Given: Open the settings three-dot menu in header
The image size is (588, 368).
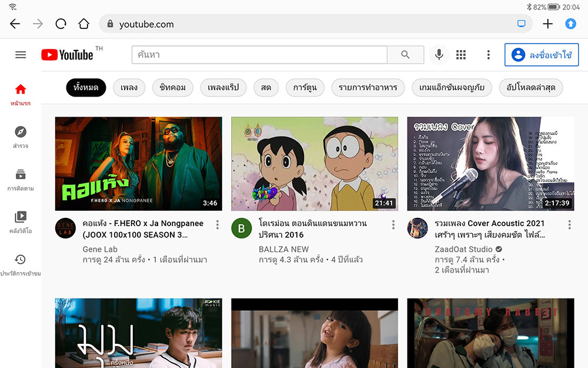Looking at the screenshot, I should 488,55.
